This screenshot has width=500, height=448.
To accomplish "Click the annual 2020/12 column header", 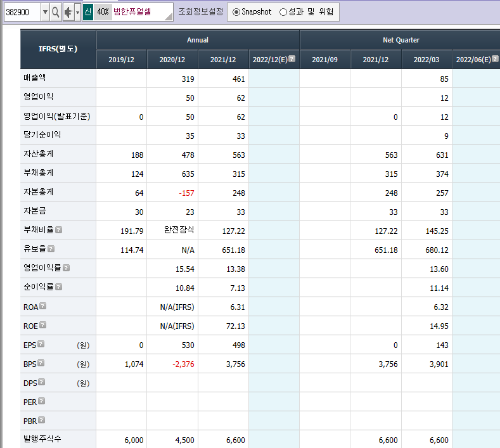I will tap(172, 60).
